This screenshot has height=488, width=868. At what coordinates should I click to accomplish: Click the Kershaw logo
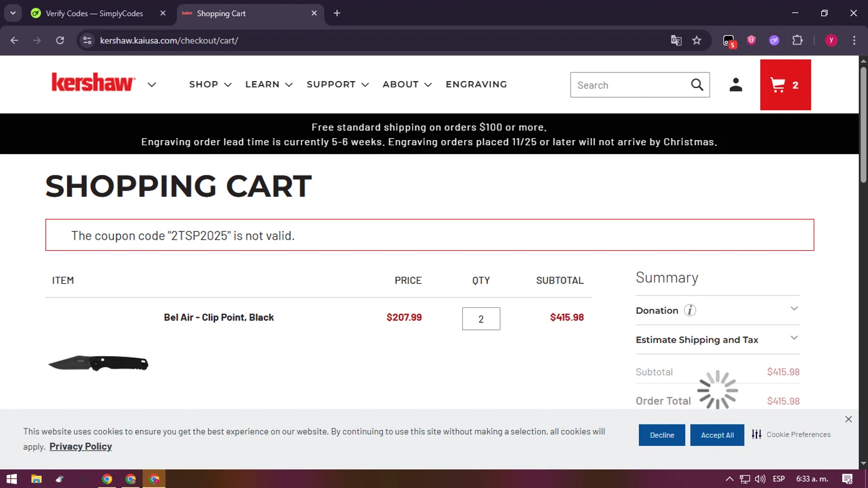(93, 83)
